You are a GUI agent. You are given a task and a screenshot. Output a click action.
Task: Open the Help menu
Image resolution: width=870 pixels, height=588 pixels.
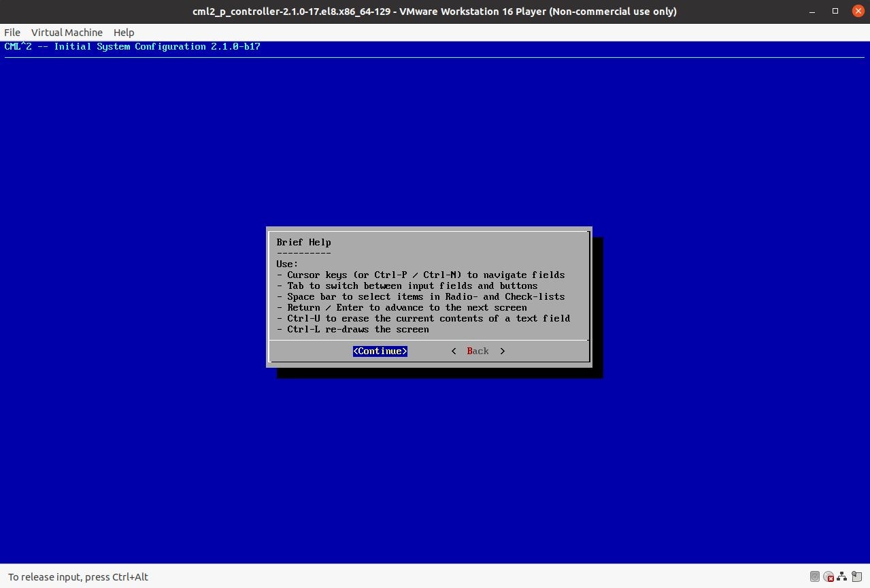pyautogui.click(x=124, y=32)
